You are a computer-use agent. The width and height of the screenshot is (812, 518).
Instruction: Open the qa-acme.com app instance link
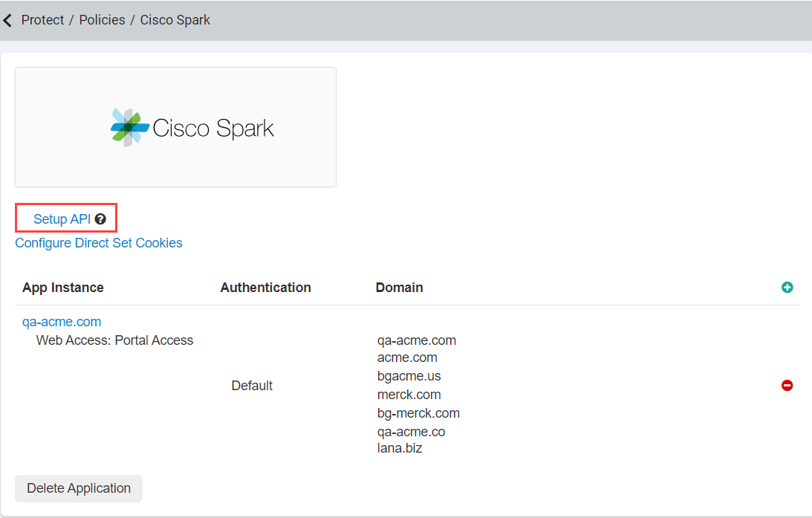[62, 322]
